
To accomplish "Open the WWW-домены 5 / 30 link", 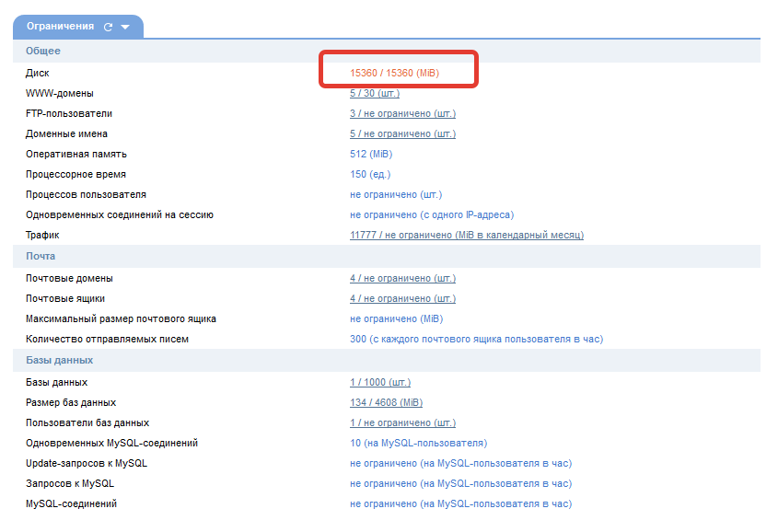I will (374, 94).
